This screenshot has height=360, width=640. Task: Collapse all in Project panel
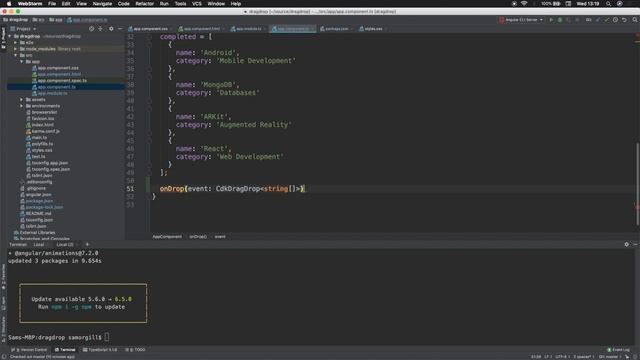click(100, 29)
